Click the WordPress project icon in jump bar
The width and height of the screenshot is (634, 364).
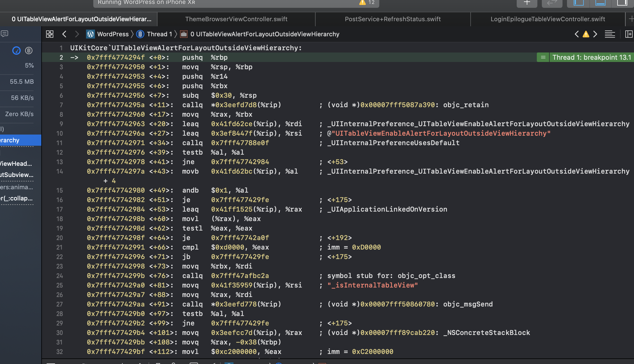[90, 34]
